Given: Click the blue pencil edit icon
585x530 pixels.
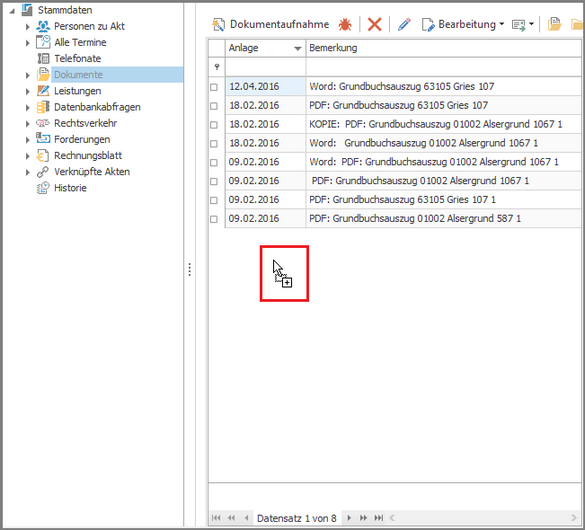Looking at the screenshot, I should (404, 25).
